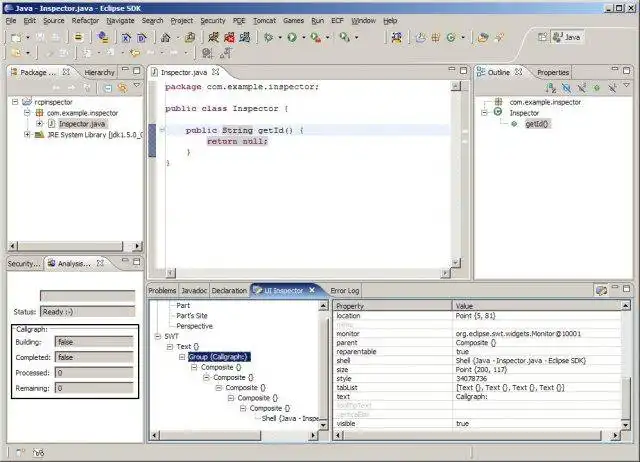Viewport: 640px width, 462px height.
Task: Click the property table vertical scrollbar thumb
Action: tap(626, 398)
